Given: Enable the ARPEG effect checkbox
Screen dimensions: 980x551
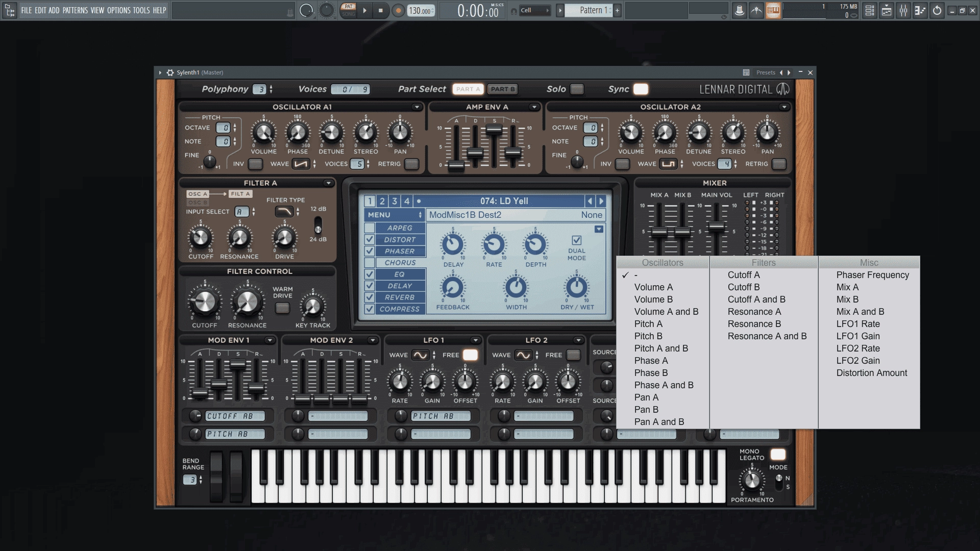Looking at the screenshot, I should [370, 228].
